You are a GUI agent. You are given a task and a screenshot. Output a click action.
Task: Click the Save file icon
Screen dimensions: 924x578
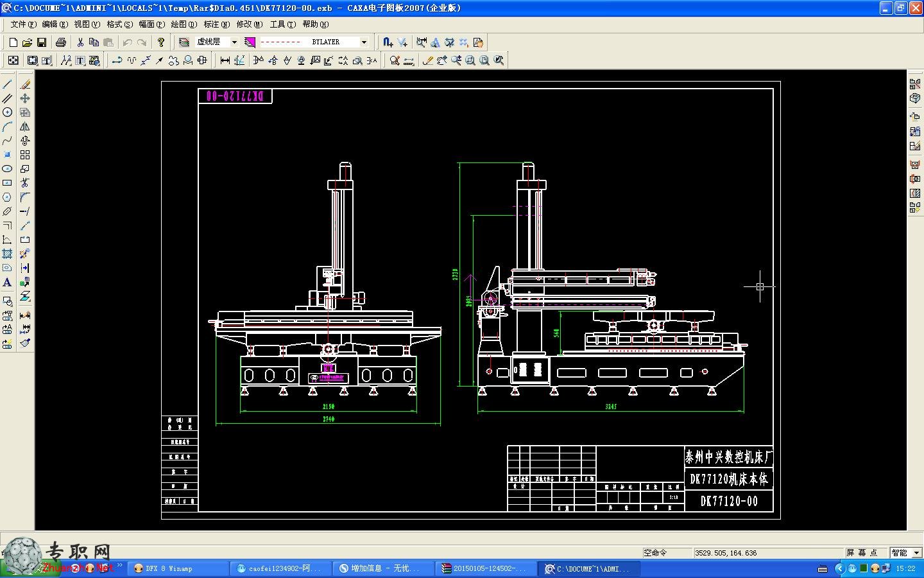coord(42,42)
